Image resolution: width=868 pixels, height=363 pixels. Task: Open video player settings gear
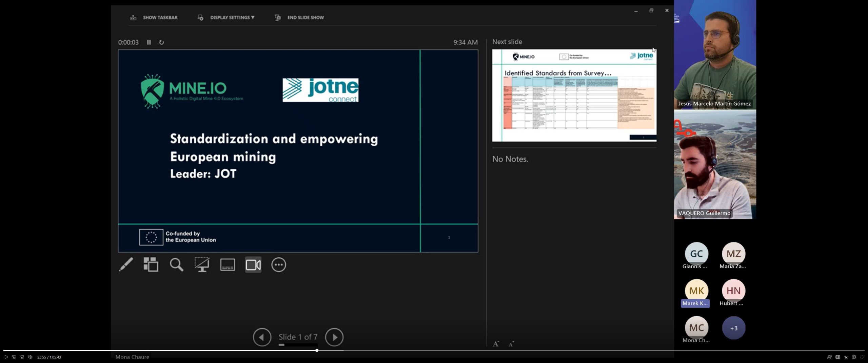[x=854, y=357]
